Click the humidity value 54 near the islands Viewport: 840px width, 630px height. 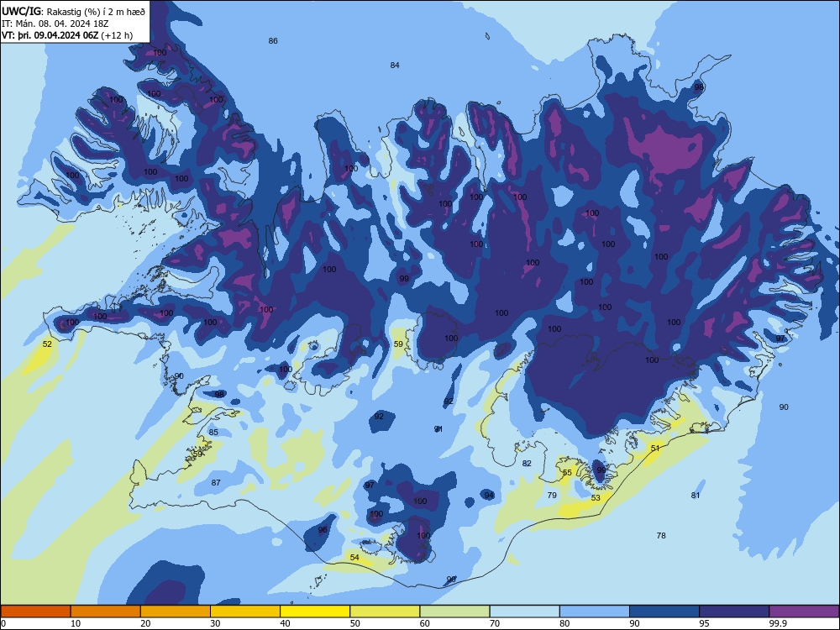354,558
